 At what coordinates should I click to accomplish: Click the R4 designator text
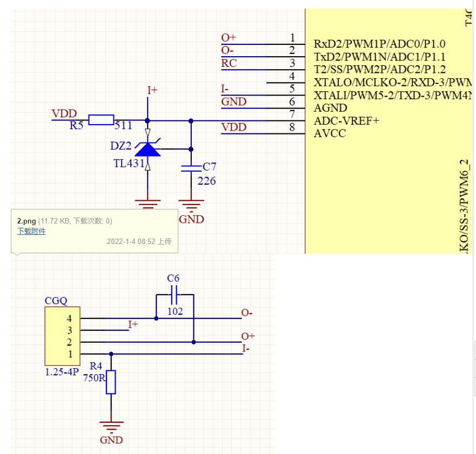96,366
